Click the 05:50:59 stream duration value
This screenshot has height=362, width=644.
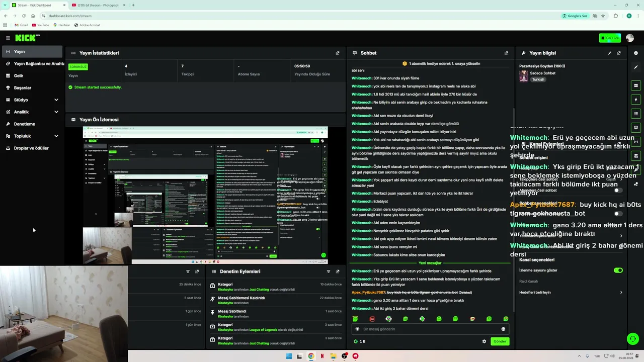(302, 66)
